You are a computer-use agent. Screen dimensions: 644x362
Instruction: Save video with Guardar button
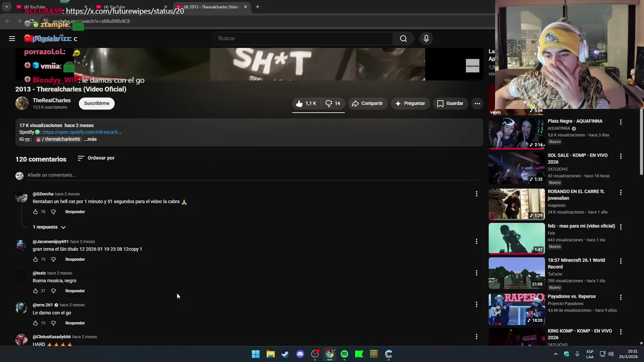click(x=450, y=103)
